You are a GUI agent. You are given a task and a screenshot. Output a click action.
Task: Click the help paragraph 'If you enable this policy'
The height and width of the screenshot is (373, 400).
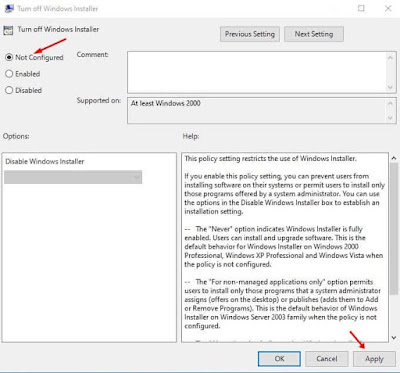coord(285,194)
